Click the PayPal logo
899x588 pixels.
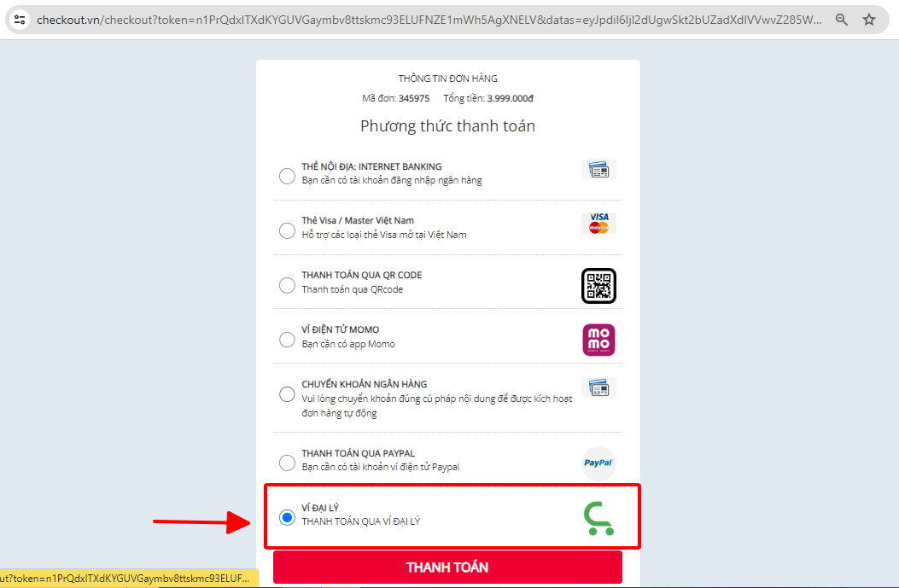pos(598,463)
